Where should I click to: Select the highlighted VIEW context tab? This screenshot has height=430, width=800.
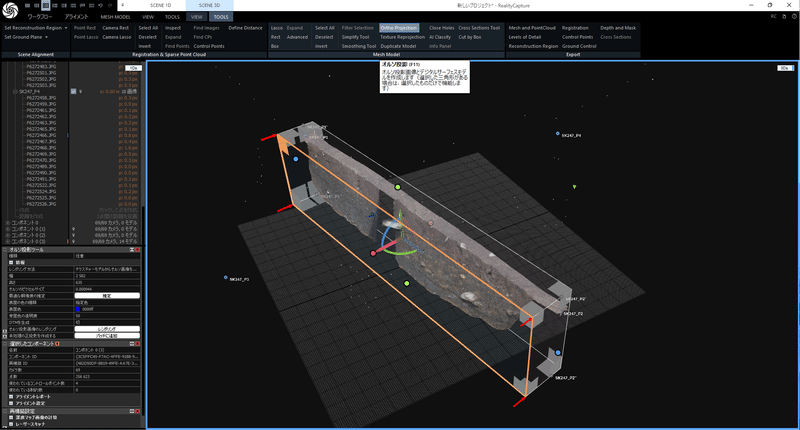[x=197, y=17]
